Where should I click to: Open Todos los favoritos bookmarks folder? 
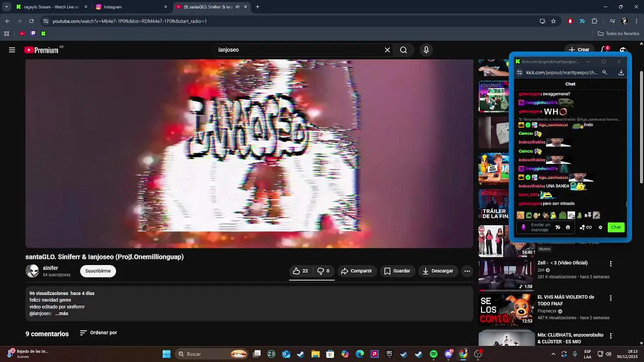(618, 34)
